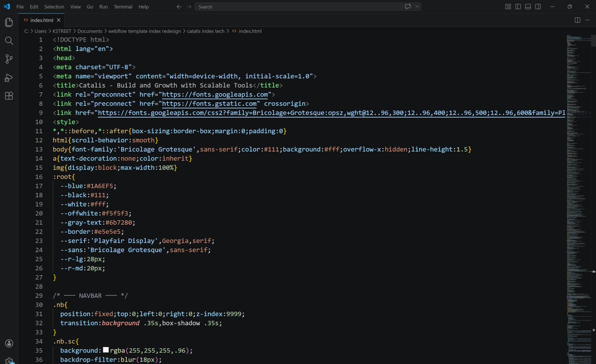Image resolution: width=596 pixels, height=364 pixels.
Task: Open More Actions ellipsis in editor
Action: click(x=588, y=20)
